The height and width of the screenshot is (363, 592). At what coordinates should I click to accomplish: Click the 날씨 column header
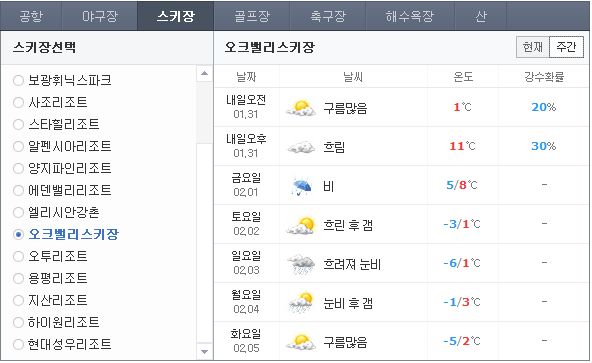(x=353, y=77)
